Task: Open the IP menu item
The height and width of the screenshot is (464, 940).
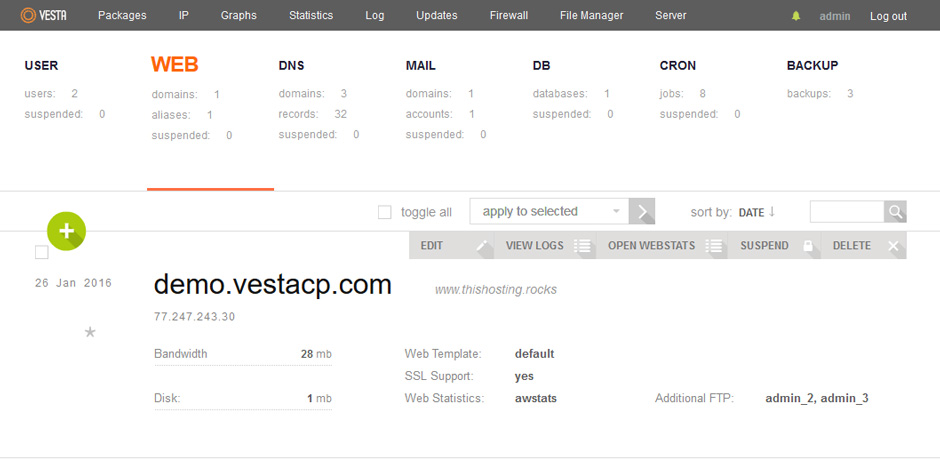Action: (183, 16)
